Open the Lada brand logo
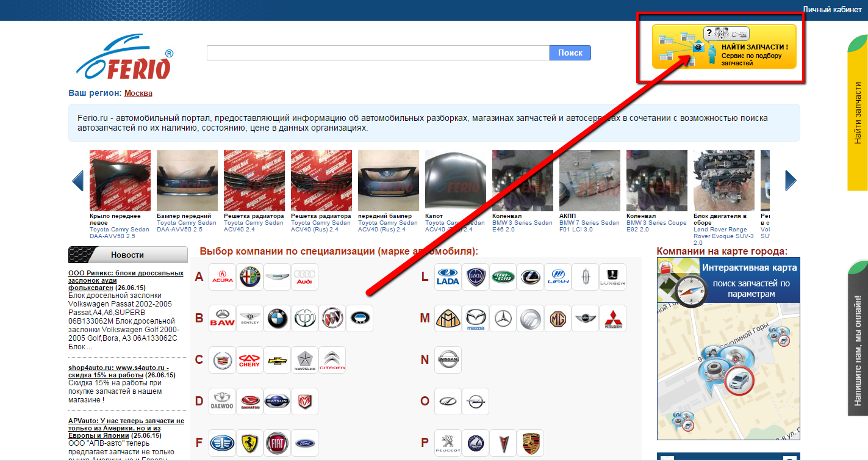The image size is (868, 461). 448,277
